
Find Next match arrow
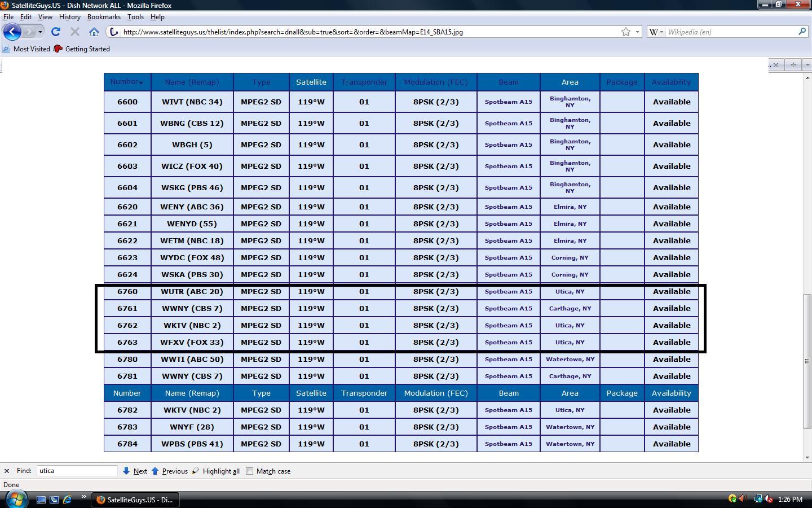click(x=126, y=471)
